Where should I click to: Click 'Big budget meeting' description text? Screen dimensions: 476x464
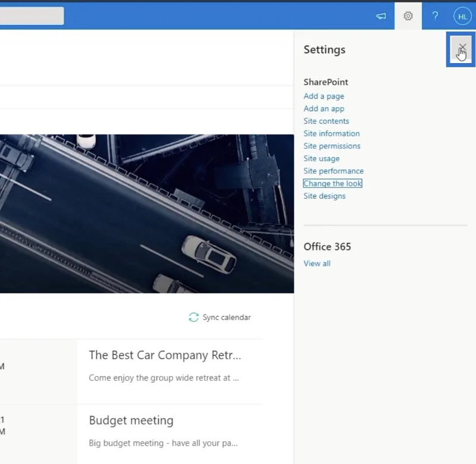click(x=163, y=443)
